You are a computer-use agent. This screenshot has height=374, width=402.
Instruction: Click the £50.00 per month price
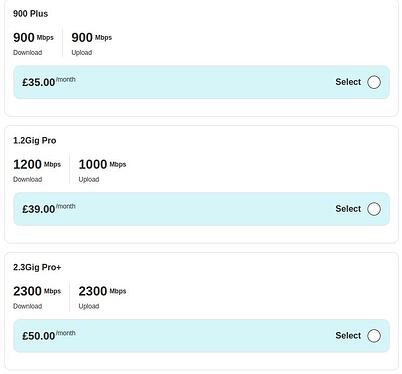click(x=49, y=335)
